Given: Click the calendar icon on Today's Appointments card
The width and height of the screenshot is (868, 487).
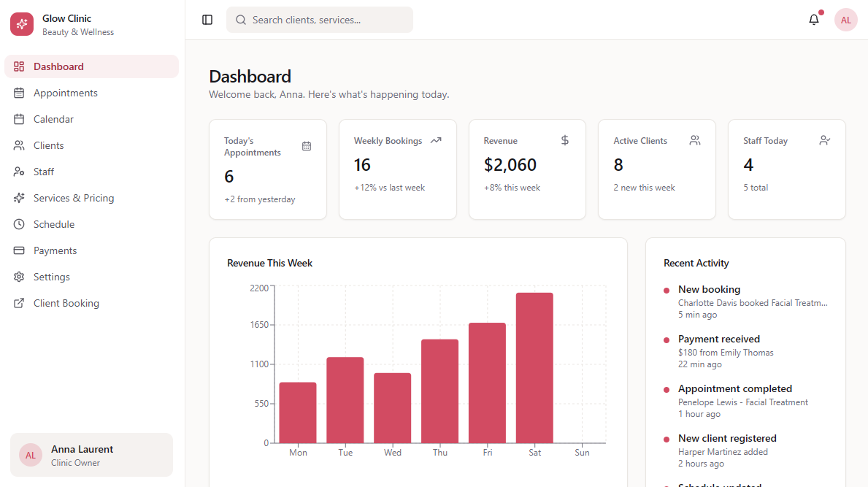Looking at the screenshot, I should (307, 146).
